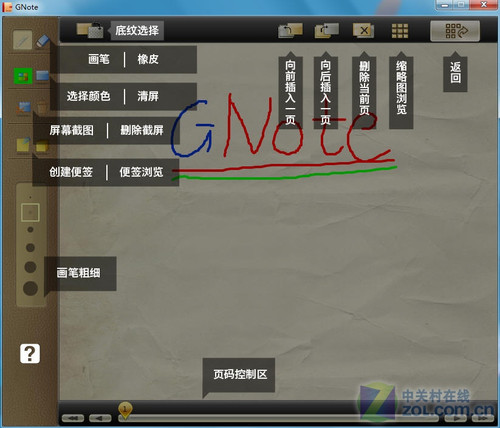The height and width of the screenshot is (428, 500).
Task: Open help with the question mark icon
Action: [x=30, y=353]
